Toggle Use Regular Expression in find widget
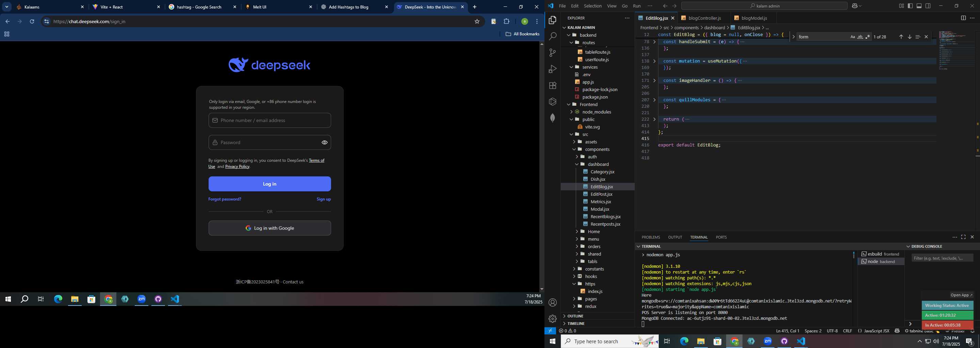Image resolution: width=980 pixels, height=348 pixels. 867,37
